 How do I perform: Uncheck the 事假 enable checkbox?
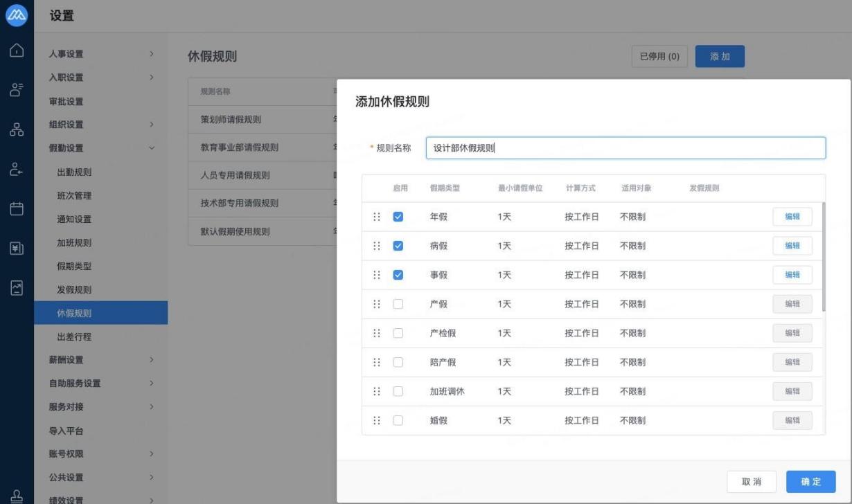398,275
